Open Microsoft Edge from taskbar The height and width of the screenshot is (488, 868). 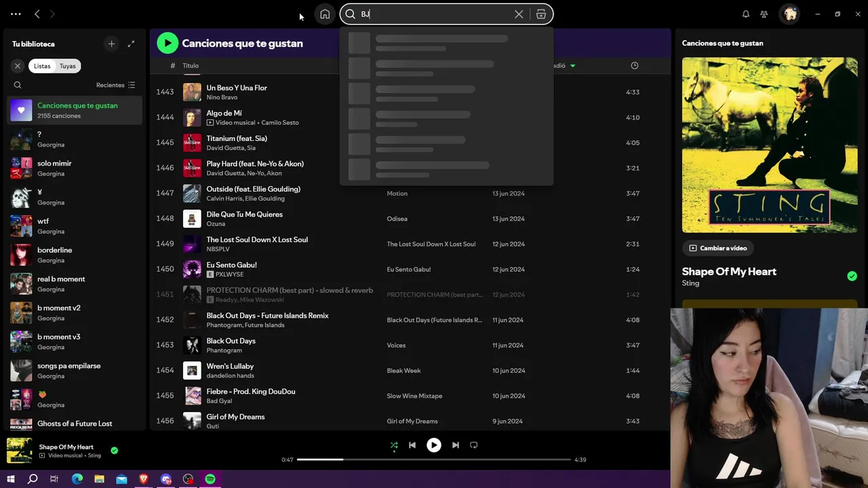coord(77,479)
